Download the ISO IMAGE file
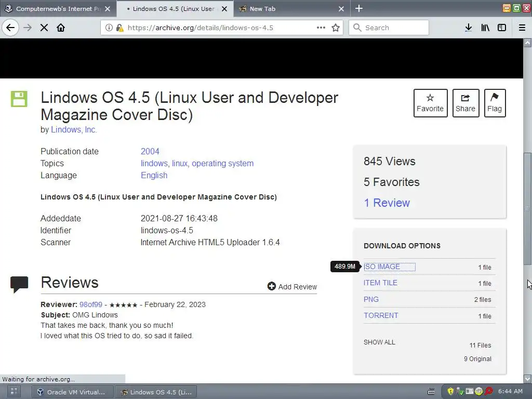 pos(382,267)
